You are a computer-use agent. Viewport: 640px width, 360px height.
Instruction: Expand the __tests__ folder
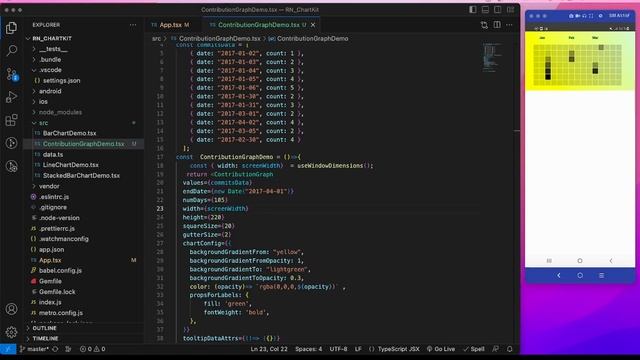[53, 49]
